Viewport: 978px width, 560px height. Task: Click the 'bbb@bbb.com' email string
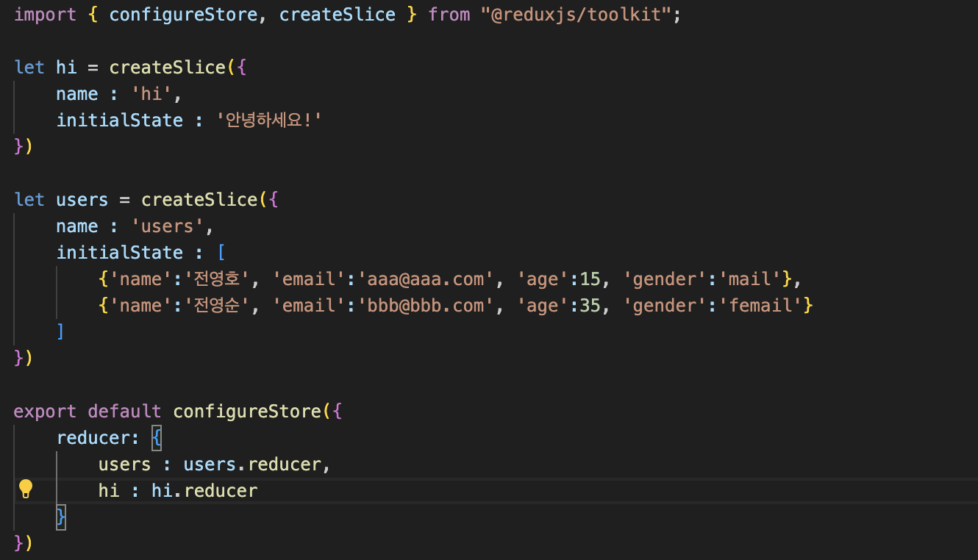(426, 306)
